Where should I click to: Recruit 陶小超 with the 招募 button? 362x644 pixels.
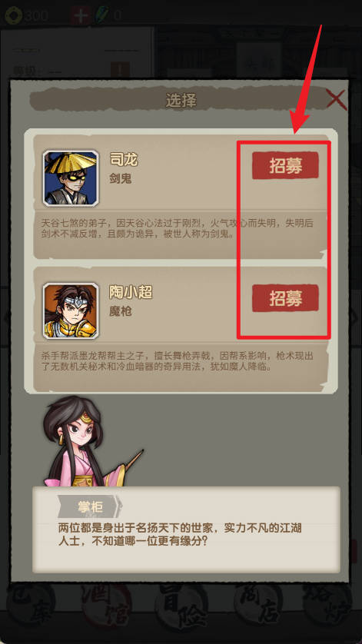(285, 298)
